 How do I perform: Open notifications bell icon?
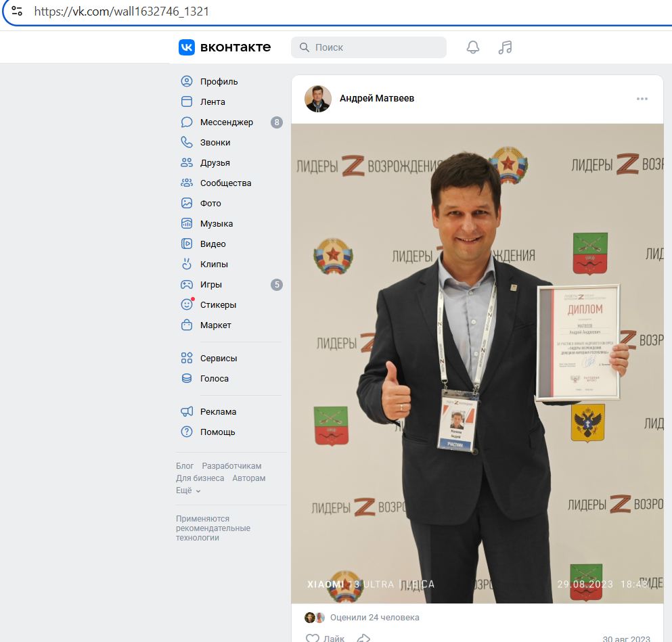click(x=473, y=47)
